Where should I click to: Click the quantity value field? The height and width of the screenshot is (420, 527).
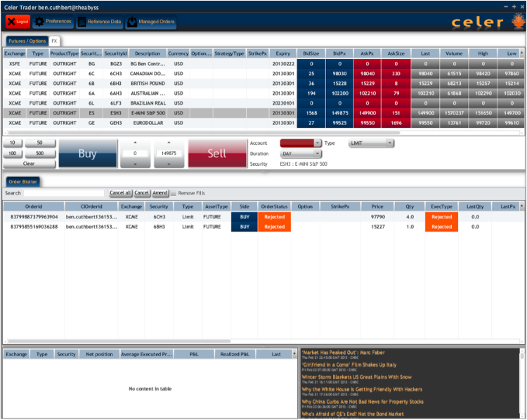tap(135, 153)
